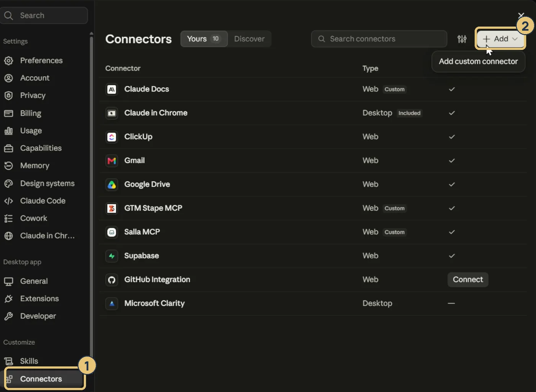Screen dimensions: 536x392
Task: Click the Custom badge on Claude Docs row
Action: 394,89
